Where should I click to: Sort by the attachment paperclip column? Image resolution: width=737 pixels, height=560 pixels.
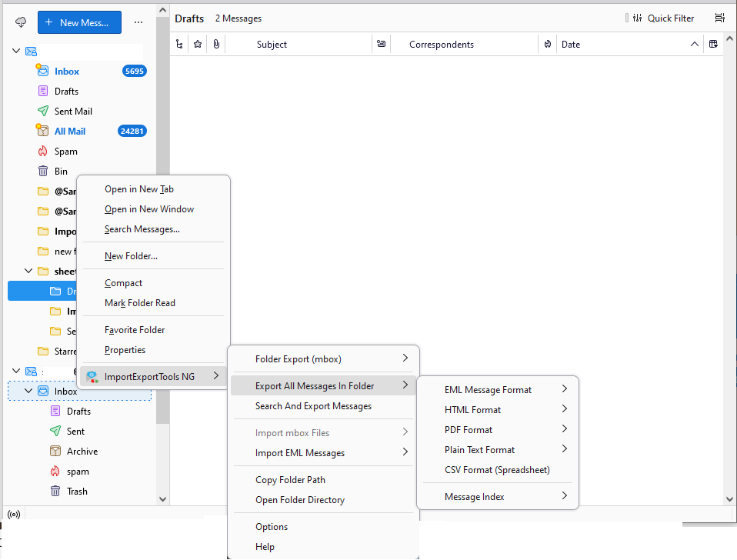(x=216, y=44)
